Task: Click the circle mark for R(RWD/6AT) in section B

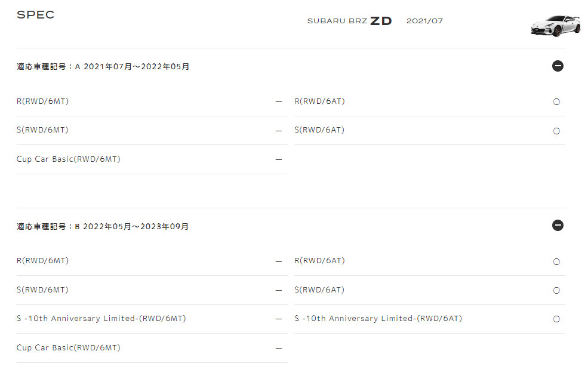Action: point(556,261)
